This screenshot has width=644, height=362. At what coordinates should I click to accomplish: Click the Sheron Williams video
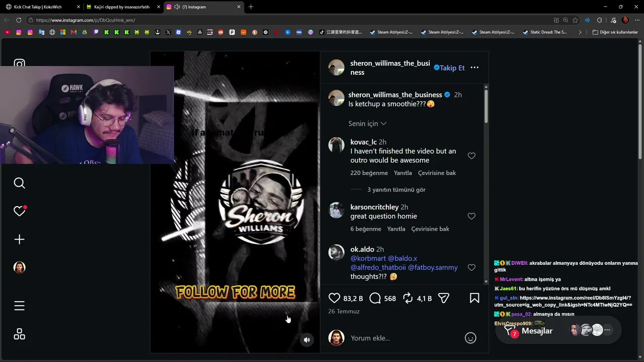tap(235, 202)
